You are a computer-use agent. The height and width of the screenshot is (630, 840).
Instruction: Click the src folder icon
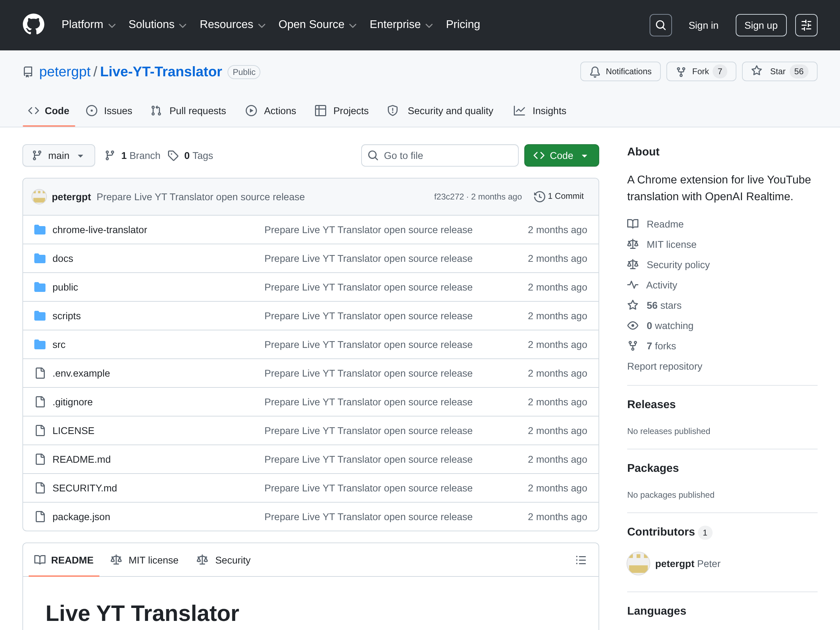pos(40,344)
